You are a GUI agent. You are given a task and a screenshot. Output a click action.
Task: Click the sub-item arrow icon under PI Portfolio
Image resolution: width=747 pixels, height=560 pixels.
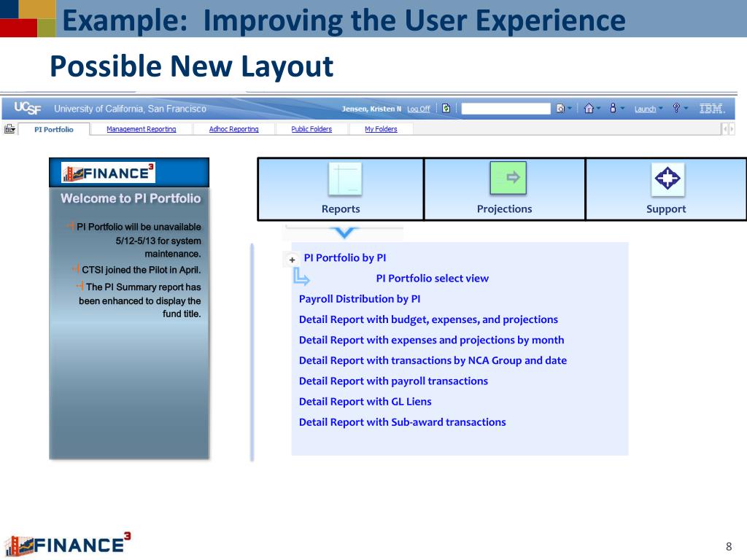coord(301,276)
